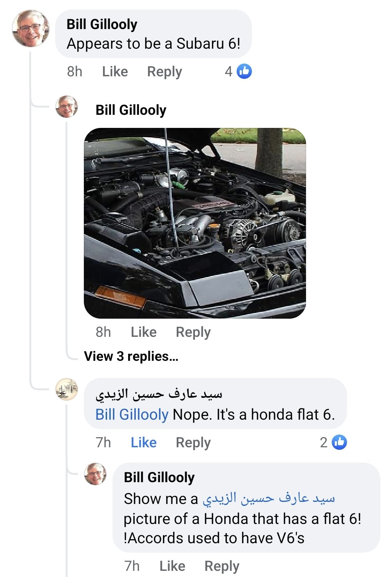Image resolution: width=392 pixels, height=577 pixels.
Task: Open the Arabic commenter name in bold
Action: click(x=159, y=394)
